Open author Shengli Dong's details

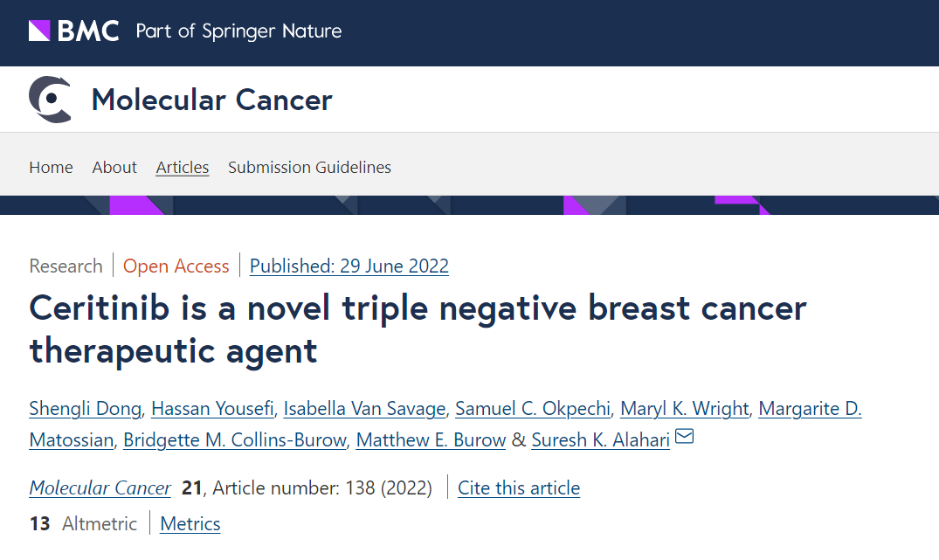(x=85, y=408)
